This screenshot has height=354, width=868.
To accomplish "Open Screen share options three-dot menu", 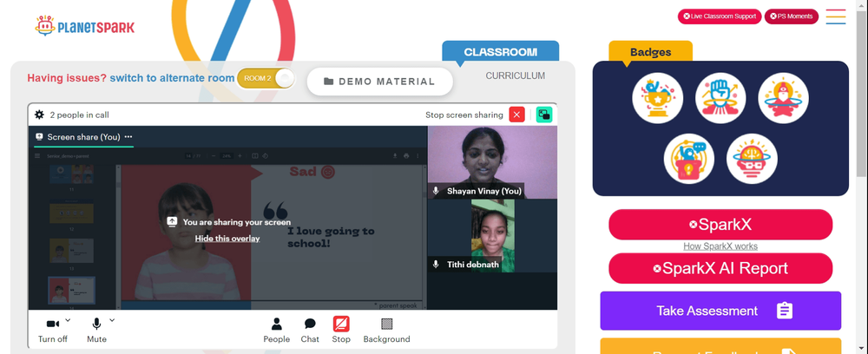I will 128,136.
